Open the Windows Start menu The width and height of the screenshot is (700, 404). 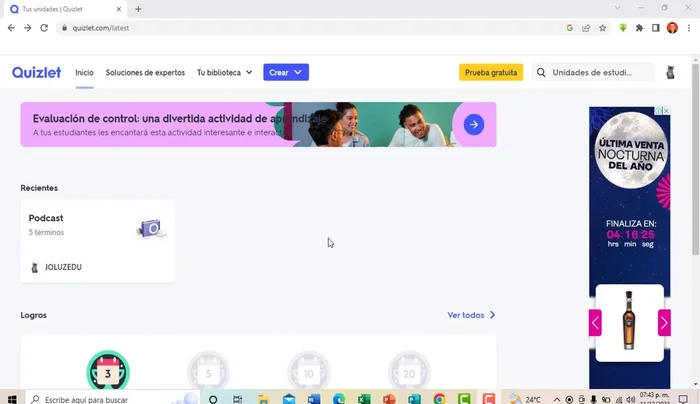12,399
